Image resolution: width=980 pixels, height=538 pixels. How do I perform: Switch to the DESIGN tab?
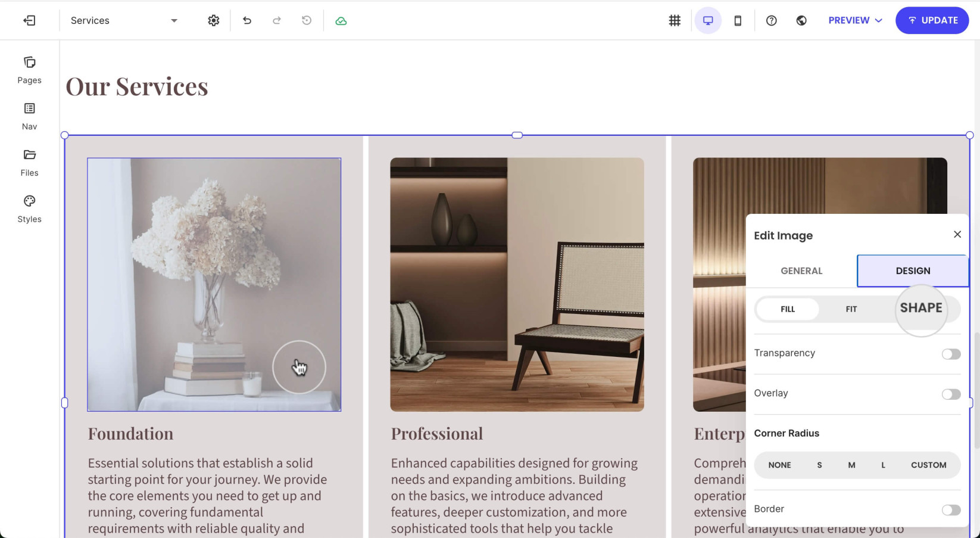tap(913, 270)
